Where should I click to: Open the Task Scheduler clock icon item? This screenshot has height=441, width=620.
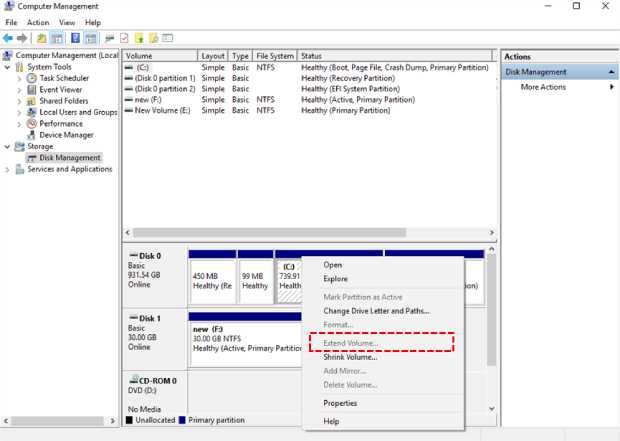coord(31,78)
